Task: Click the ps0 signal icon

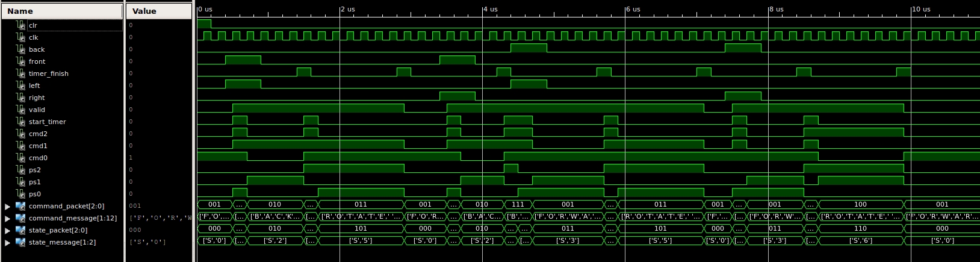Action: click(x=21, y=194)
